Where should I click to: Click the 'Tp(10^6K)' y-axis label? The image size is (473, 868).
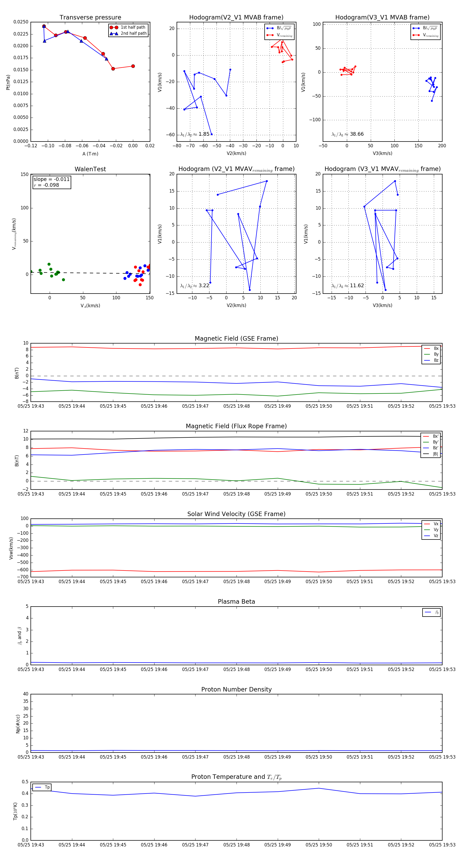[15, 811]
